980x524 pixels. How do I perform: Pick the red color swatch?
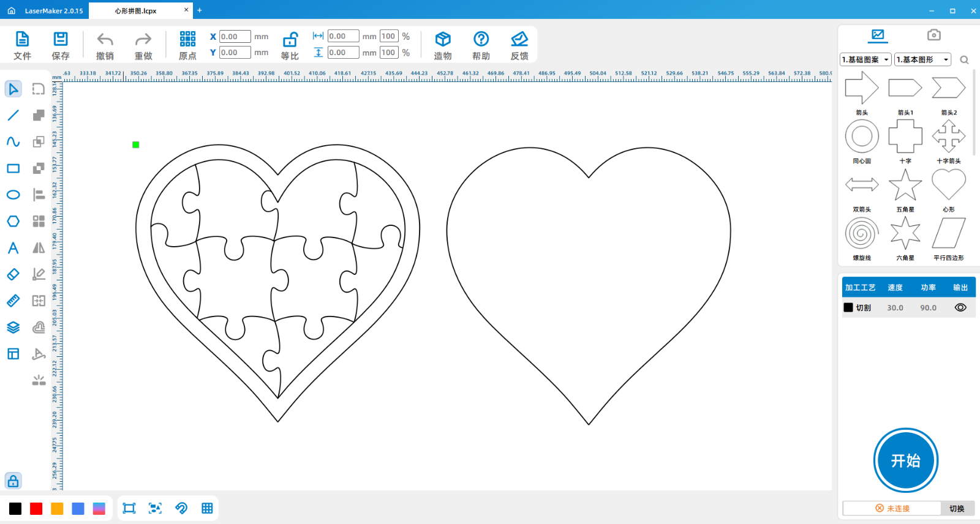click(36, 509)
